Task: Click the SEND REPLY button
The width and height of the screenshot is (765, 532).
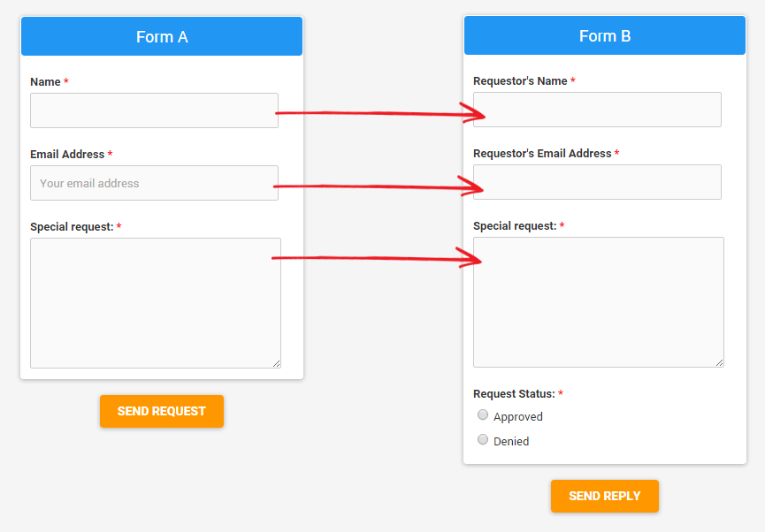Action: (x=605, y=496)
